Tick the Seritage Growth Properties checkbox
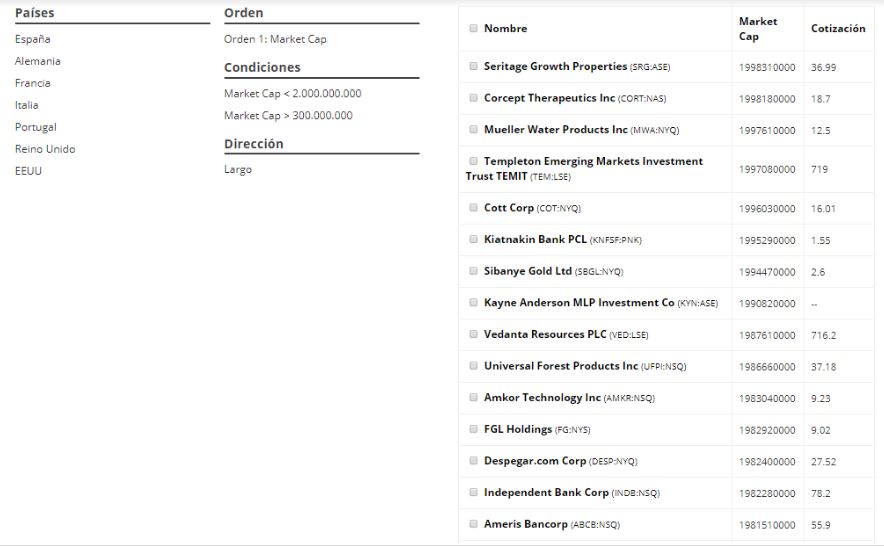 (474, 67)
